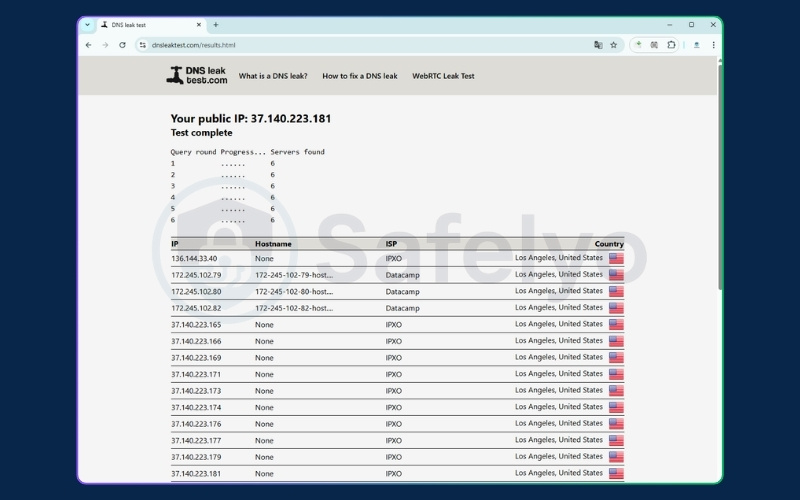Open the How to fix a DNS leak link
This screenshot has width=800, height=500.
click(x=360, y=76)
